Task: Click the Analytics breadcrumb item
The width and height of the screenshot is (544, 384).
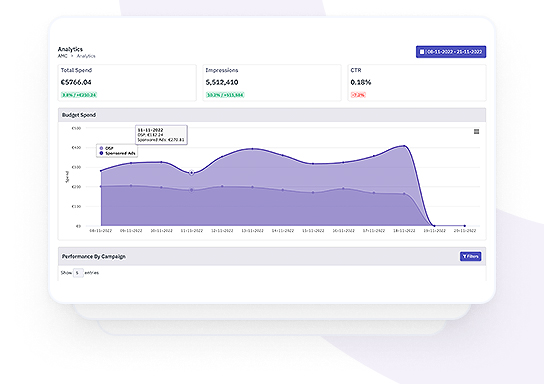Action: tap(86, 56)
